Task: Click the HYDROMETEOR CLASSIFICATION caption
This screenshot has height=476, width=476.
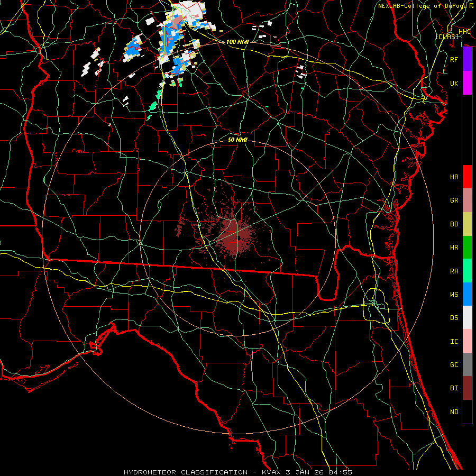Action: [x=186, y=472]
